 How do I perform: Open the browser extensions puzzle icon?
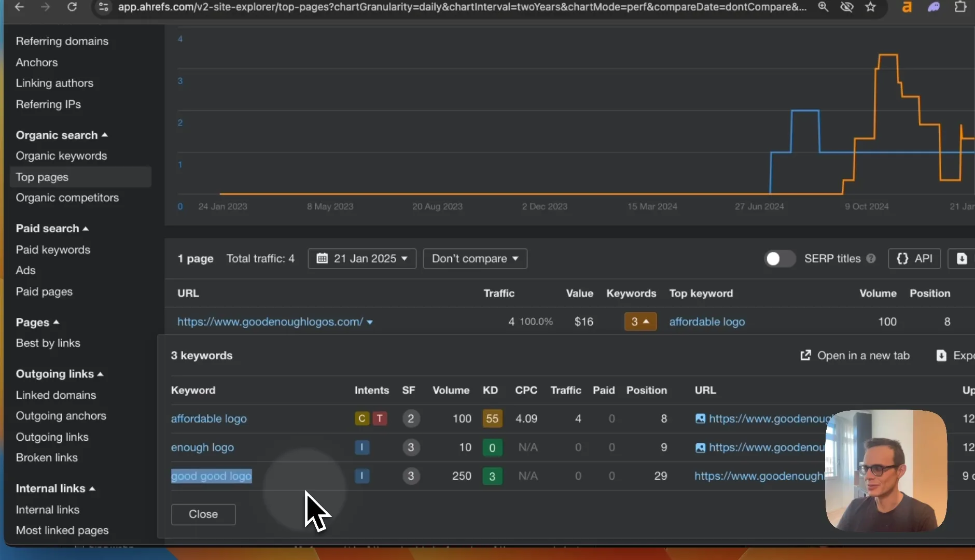960,7
